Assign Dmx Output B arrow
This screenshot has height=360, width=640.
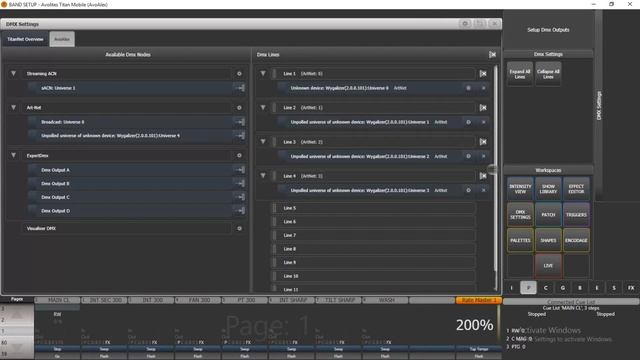click(x=240, y=183)
